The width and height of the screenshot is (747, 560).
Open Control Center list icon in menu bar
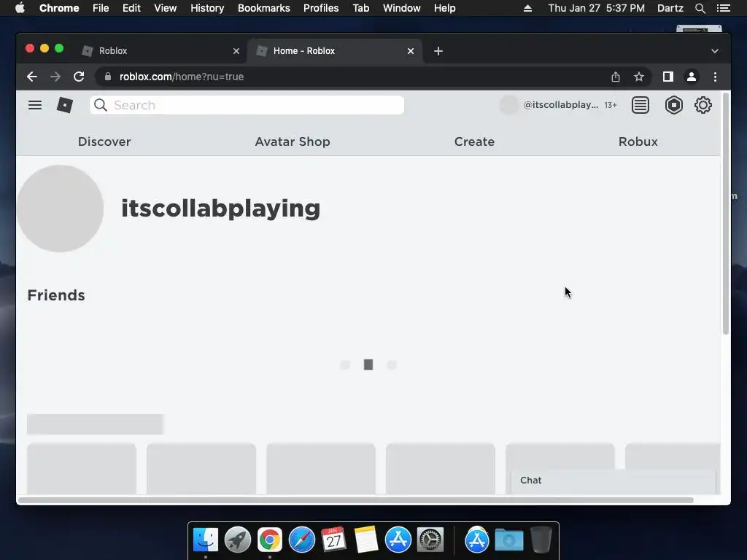723,8
